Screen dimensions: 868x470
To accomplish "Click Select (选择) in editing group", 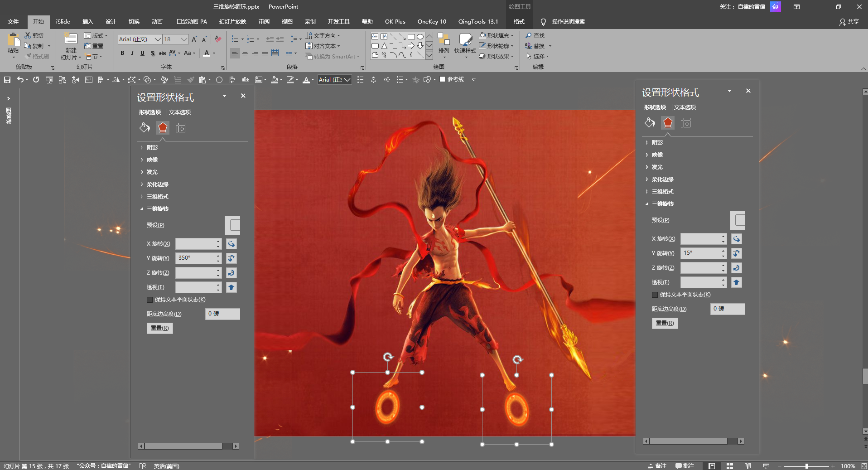I will [537, 56].
